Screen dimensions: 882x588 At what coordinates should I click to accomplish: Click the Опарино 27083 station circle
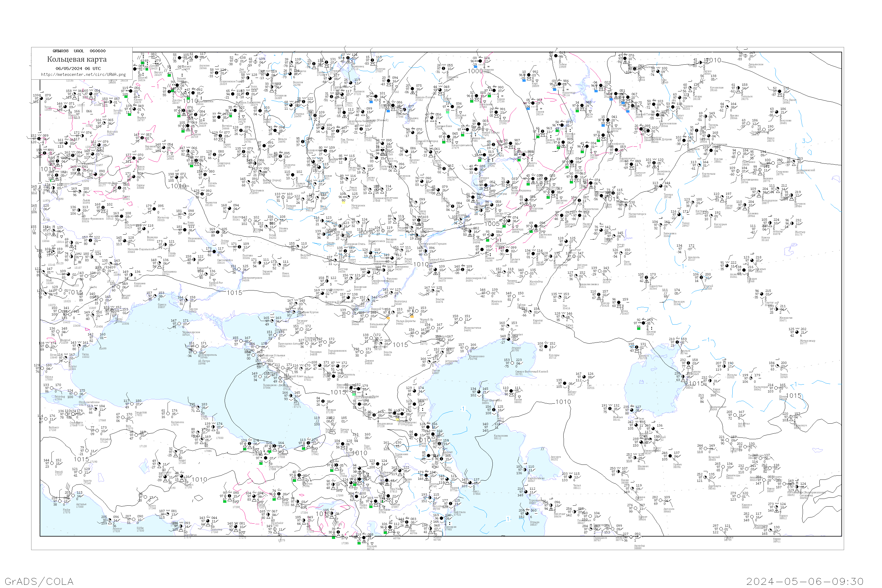pyautogui.click(x=480, y=61)
